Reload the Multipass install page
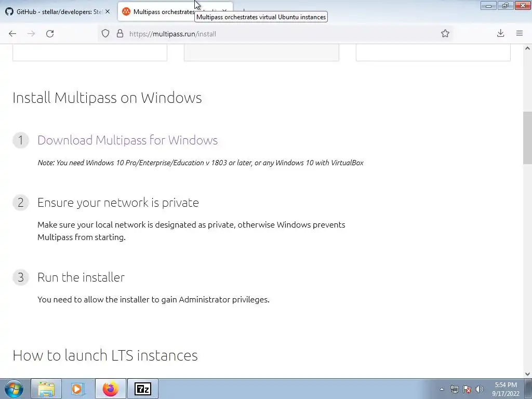Screen dimensions: 532x399 click(x=50, y=34)
